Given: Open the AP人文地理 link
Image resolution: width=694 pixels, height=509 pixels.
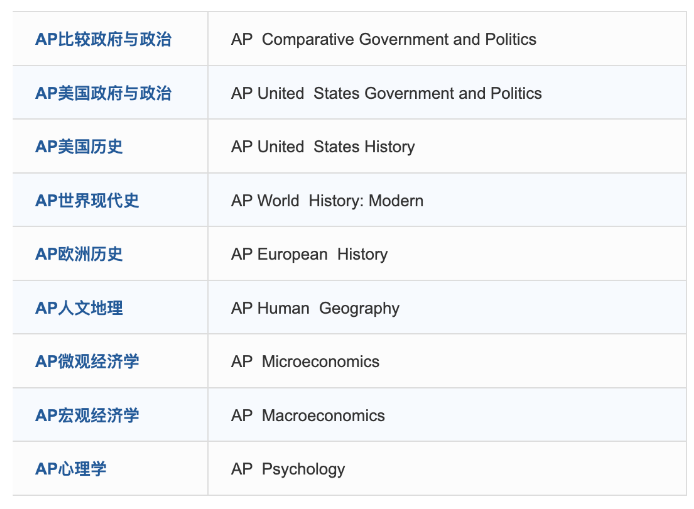Looking at the screenshot, I should (79, 308).
